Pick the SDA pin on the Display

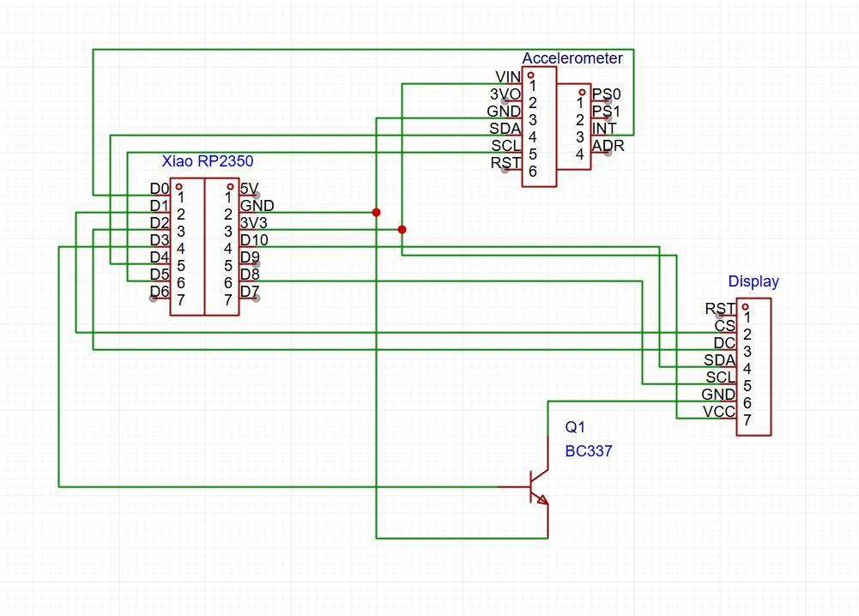pyautogui.click(x=719, y=360)
